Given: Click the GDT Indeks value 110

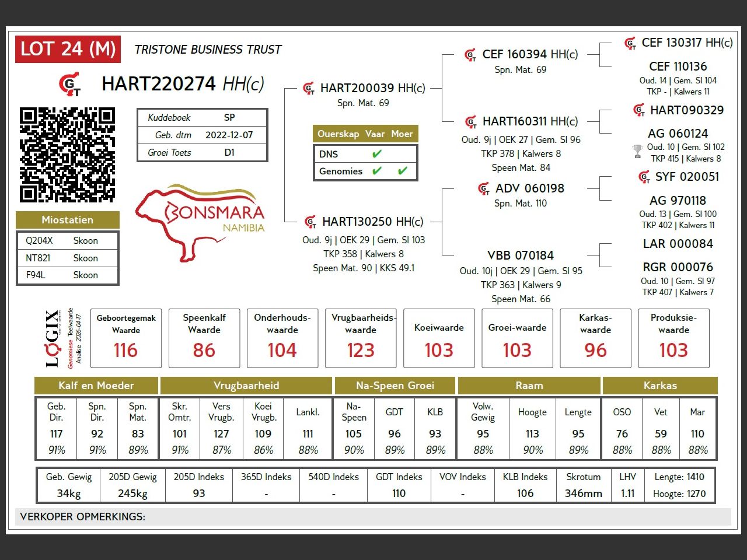Looking at the screenshot, I should 399,494.
